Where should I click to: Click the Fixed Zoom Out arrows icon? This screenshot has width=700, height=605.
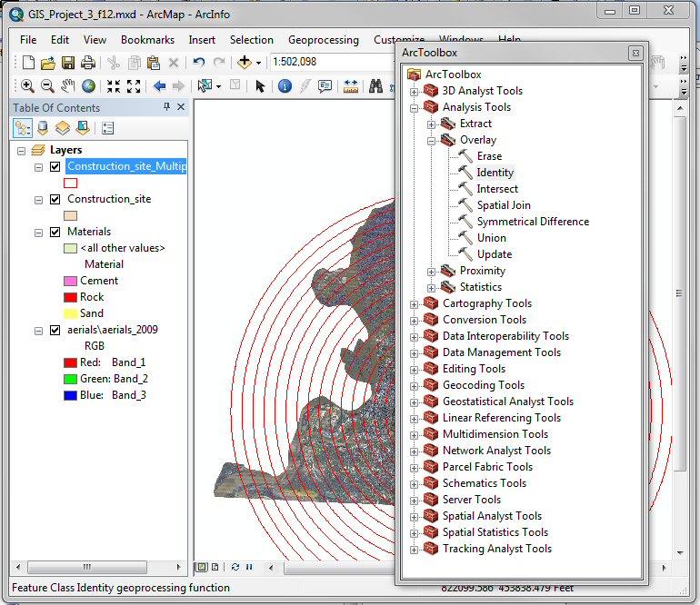click(x=134, y=86)
